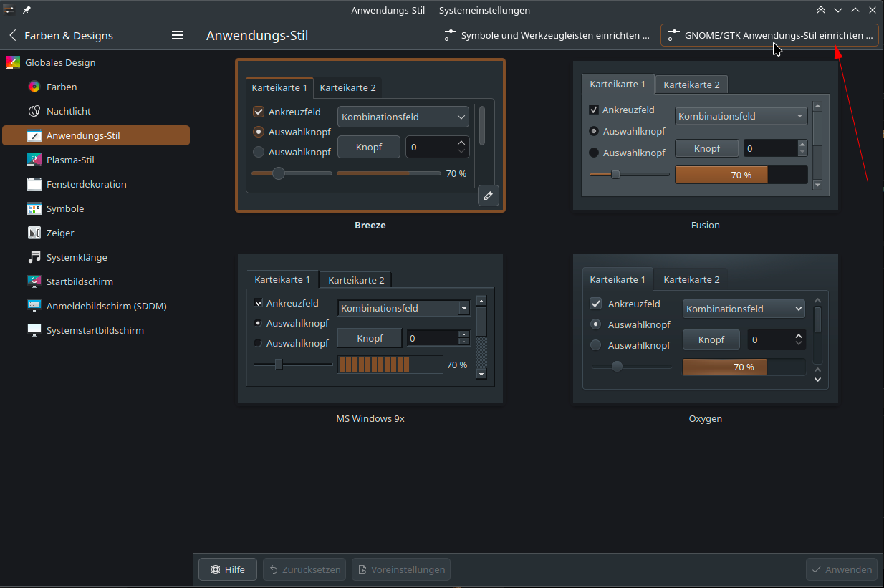Click the slider handle in MS Windows 9x preview
This screenshot has width=884, height=588.
pos(279,365)
